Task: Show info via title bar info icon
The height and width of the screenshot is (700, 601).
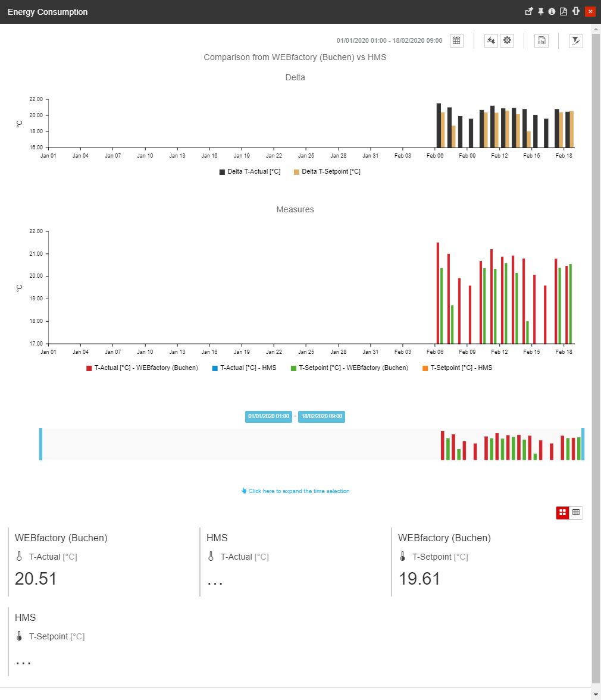Action: 552,11
